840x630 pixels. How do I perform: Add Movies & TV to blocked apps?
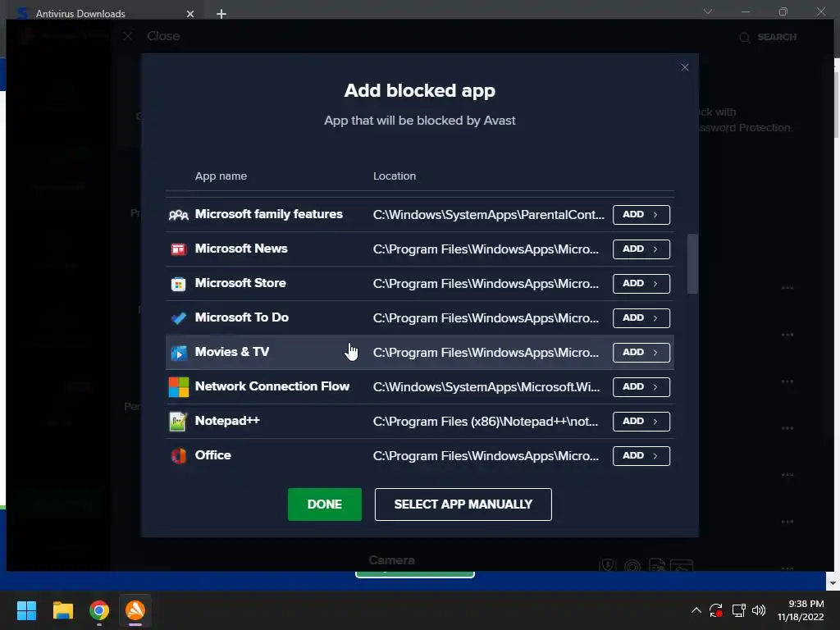coord(641,353)
